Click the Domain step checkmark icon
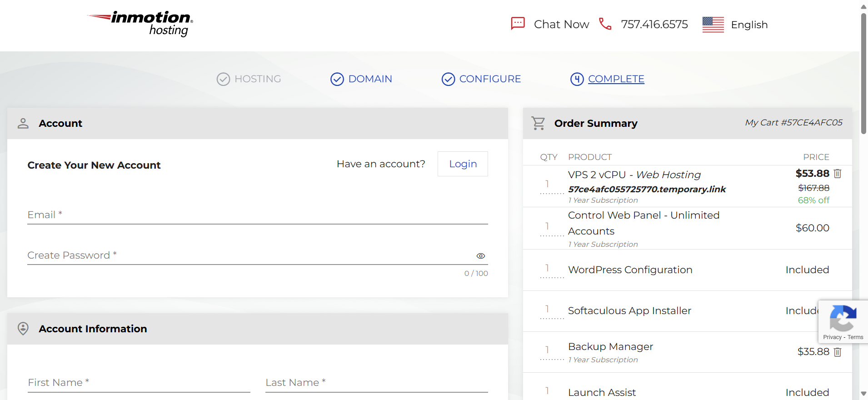 click(337, 79)
